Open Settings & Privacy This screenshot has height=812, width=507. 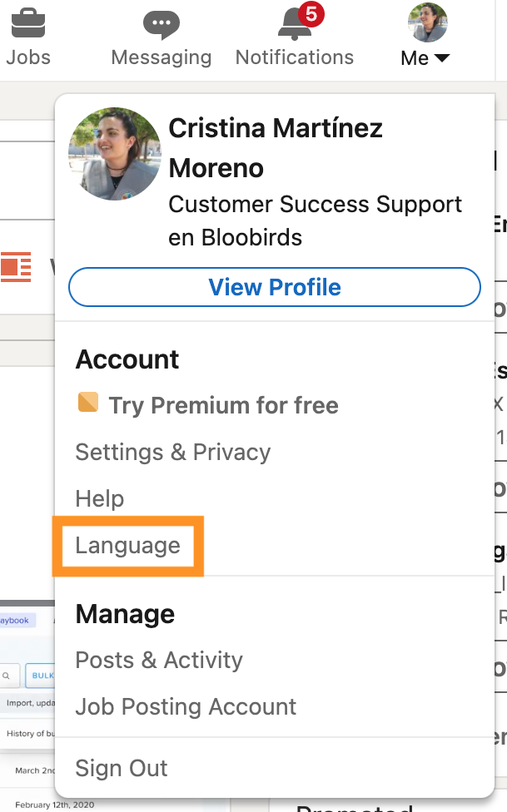[173, 452]
